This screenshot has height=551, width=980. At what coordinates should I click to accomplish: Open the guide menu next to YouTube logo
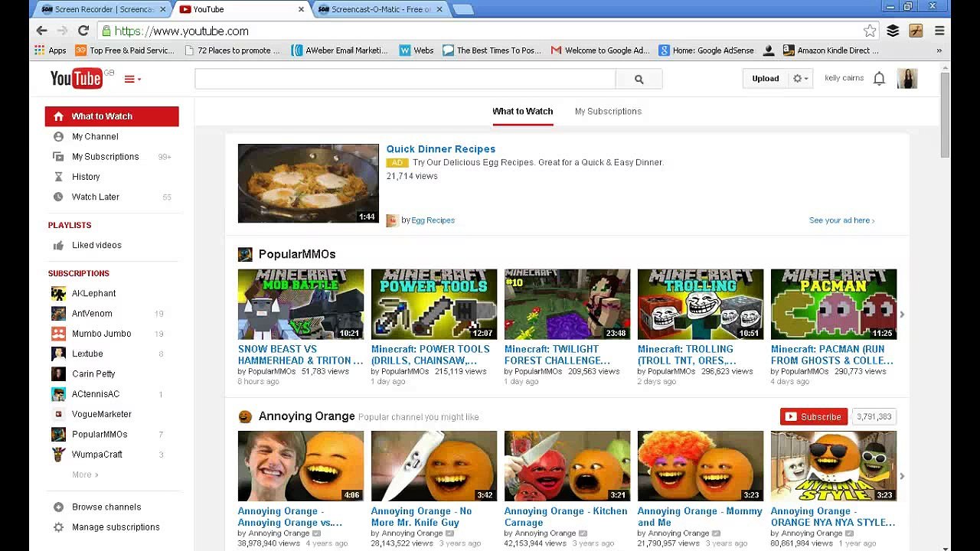[x=132, y=79]
